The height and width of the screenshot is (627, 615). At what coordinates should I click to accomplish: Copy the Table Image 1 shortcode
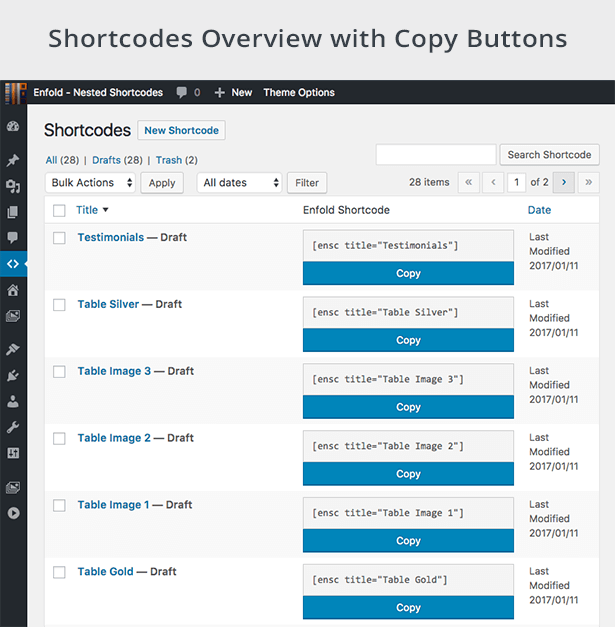(408, 540)
